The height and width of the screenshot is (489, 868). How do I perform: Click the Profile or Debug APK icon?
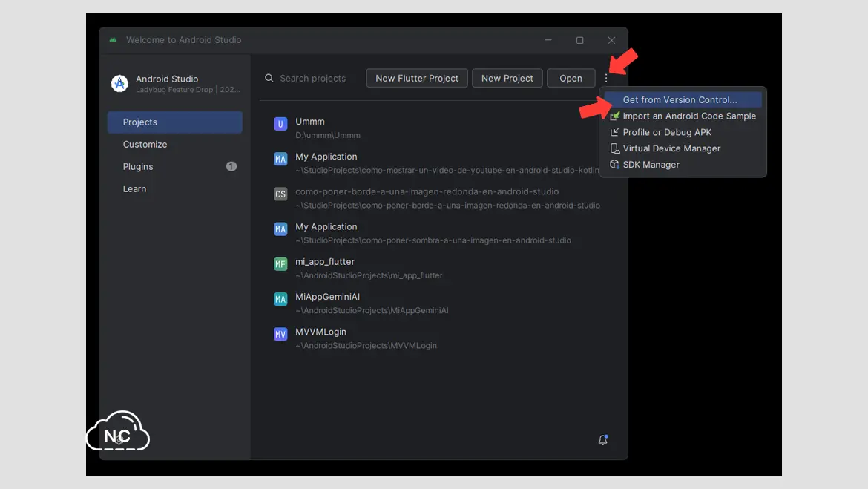(614, 132)
